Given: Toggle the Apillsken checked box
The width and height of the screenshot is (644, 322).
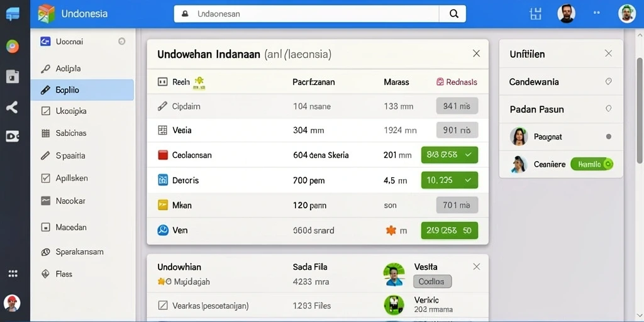Looking at the screenshot, I should pyautogui.click(x=45, y=178).
